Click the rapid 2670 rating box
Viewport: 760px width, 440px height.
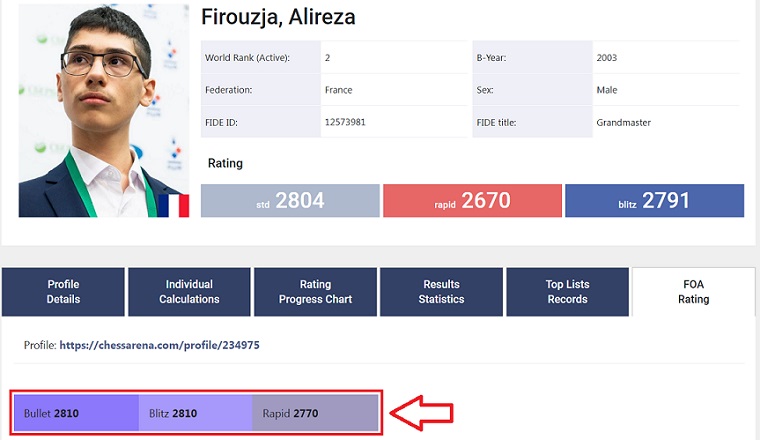[x=472, y=201]
